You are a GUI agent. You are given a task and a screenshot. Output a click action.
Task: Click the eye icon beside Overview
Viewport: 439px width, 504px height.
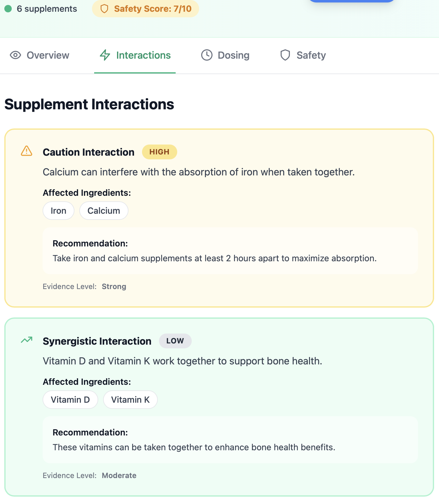click(15, 55)
